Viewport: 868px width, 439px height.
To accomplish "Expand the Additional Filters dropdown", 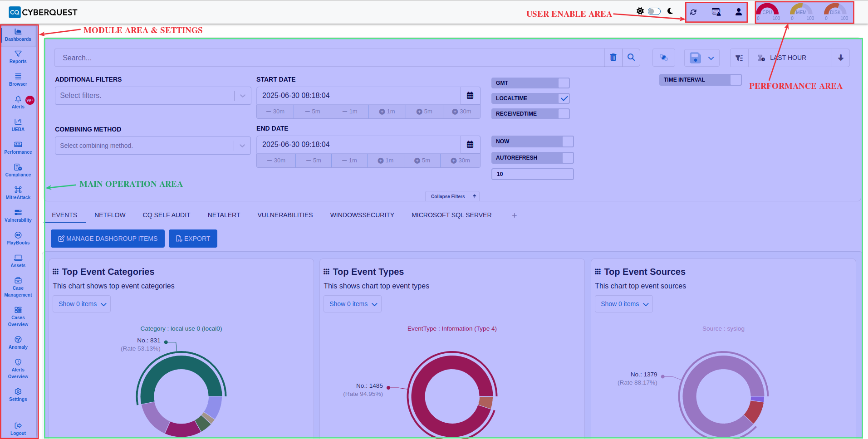I will point(243,96).
